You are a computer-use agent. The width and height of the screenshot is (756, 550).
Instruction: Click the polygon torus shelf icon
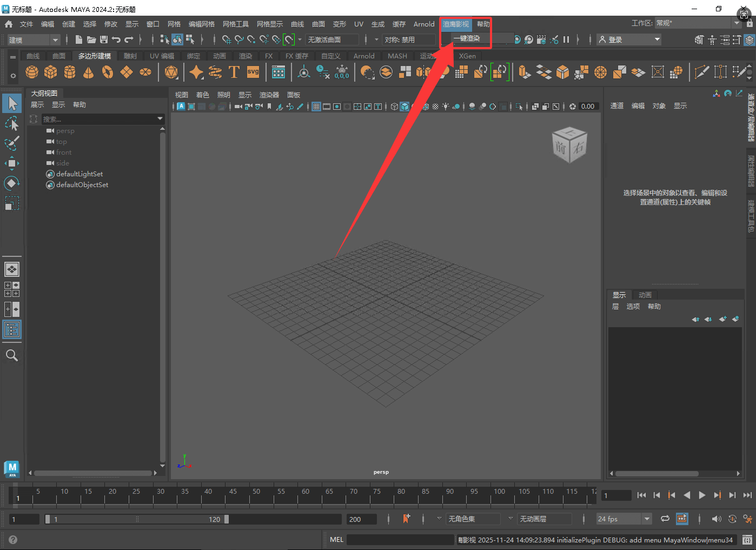[x=108, y=72]
